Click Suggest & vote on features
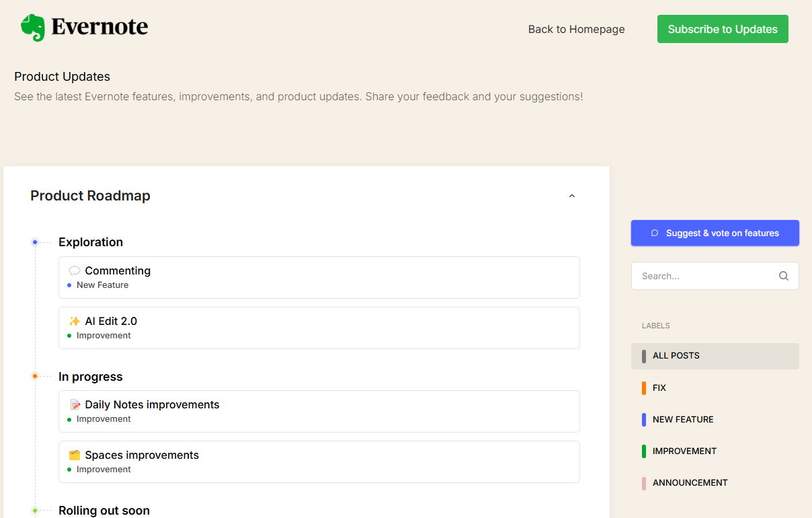The image size is (812, 518). [715, 233]
